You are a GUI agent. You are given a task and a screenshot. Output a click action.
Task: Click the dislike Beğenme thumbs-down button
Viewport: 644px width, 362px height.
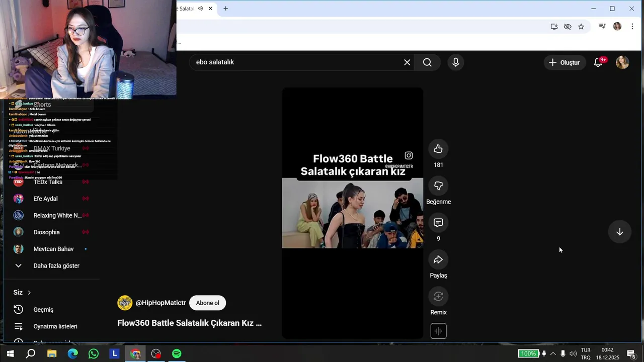coord(438,186)
